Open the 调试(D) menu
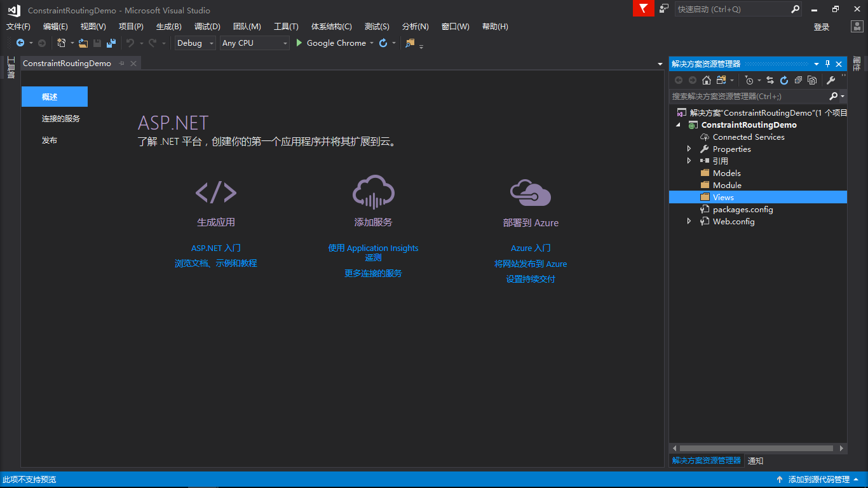This screenshot has width=868, height=488. (207, 26)
